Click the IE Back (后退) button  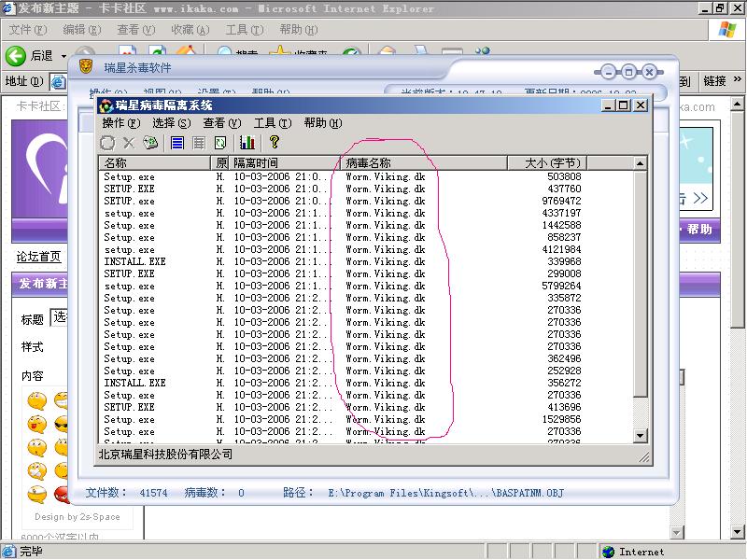[31, 56]
